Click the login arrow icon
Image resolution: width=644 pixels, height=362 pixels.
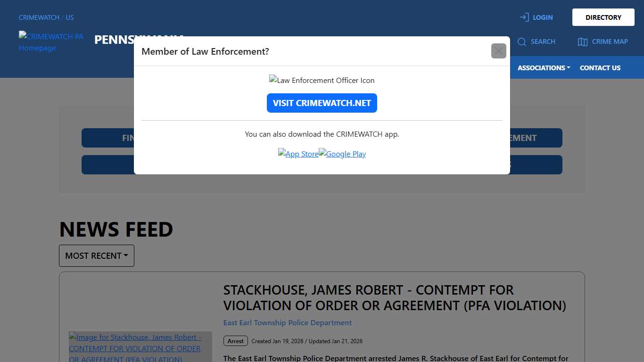tap(524, 17)
